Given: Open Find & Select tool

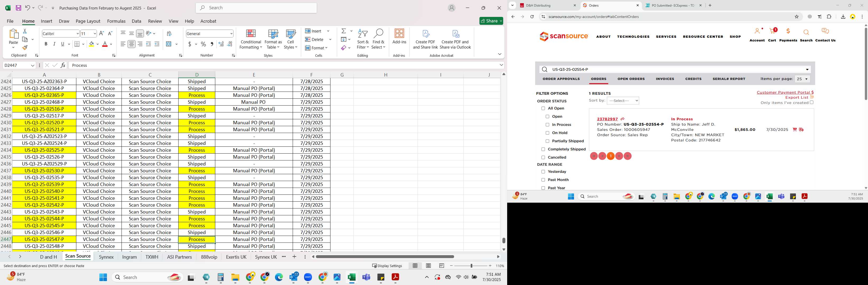Looking at the screenshot, I should tap(378, 39).
